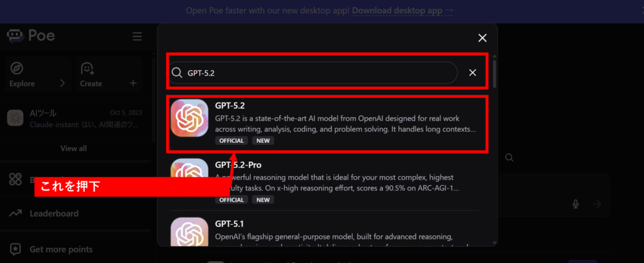This screenshot has width=644, height=263.
Task: Open the AIツール chat history item
Action: click(75, 118)
